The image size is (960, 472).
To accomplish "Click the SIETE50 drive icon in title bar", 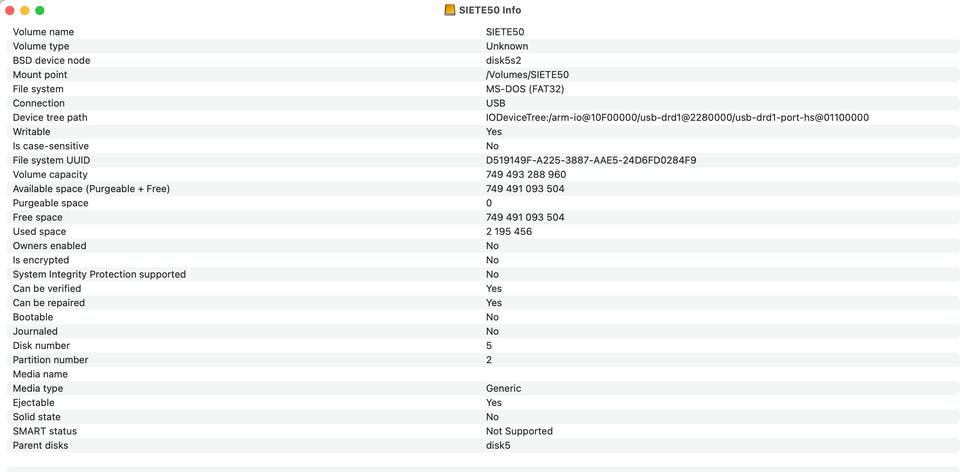I will [450, 10].
